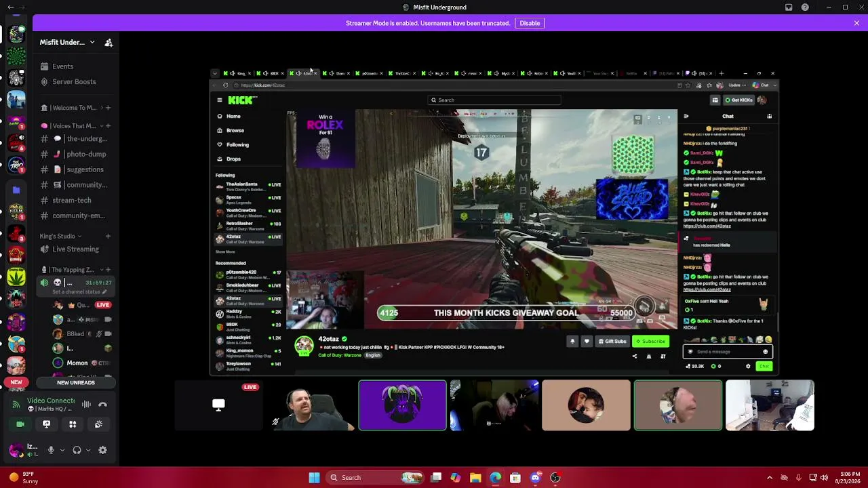
Task: Click the Discord help question mark icon
Action: click(x=805, y=7)
